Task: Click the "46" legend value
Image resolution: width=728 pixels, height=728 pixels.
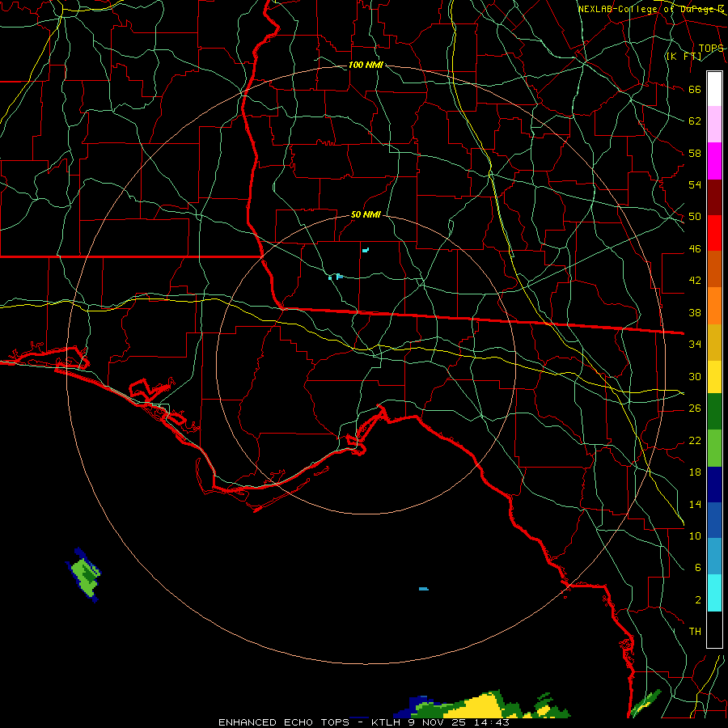Action: [695, 249]
